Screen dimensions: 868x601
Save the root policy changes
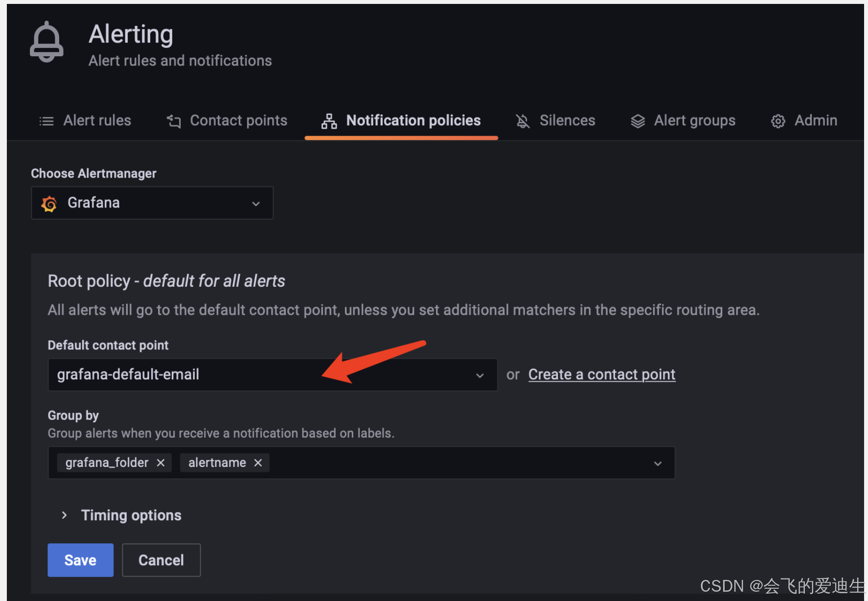tap(81, 560)
